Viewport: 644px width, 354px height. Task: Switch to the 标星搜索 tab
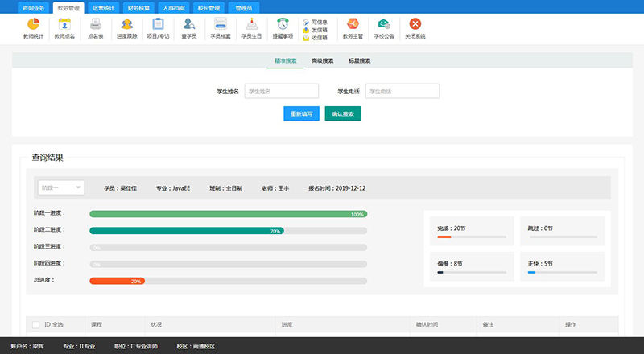click(x=359, y=60)
